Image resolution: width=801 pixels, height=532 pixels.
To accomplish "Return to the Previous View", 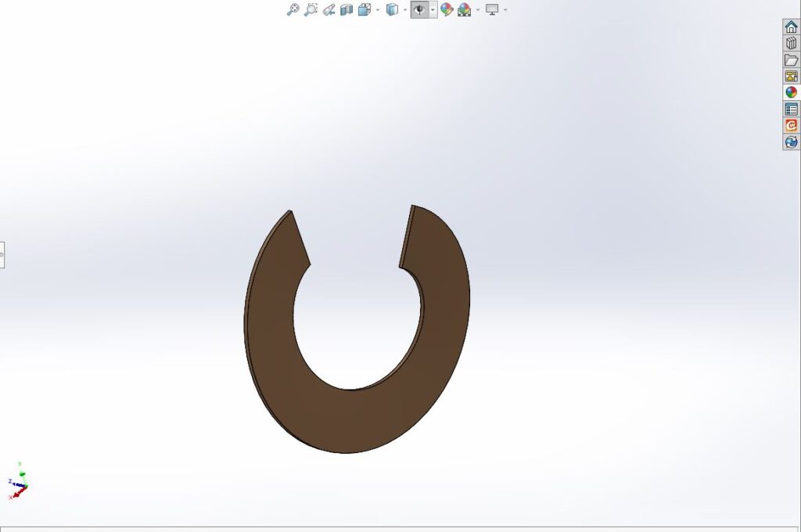I will pos(329,9).
